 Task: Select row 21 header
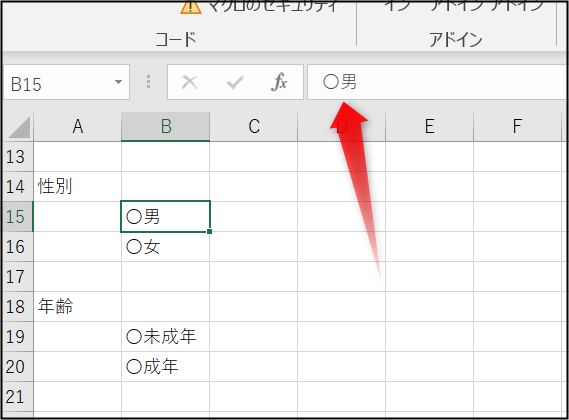(17, 397)
